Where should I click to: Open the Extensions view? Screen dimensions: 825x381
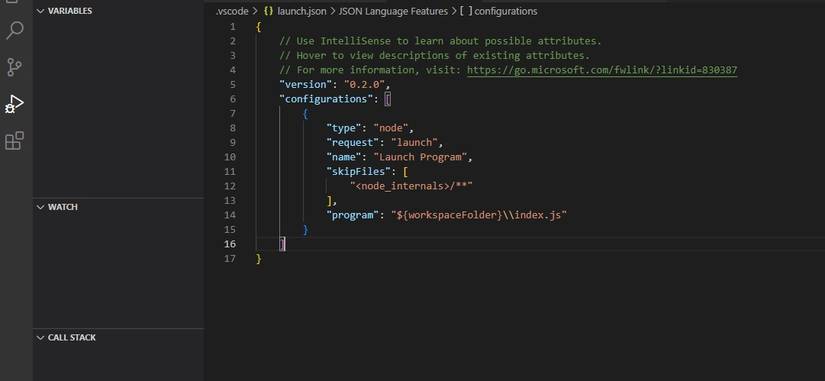pyautogui.click(x=14, y=141)
